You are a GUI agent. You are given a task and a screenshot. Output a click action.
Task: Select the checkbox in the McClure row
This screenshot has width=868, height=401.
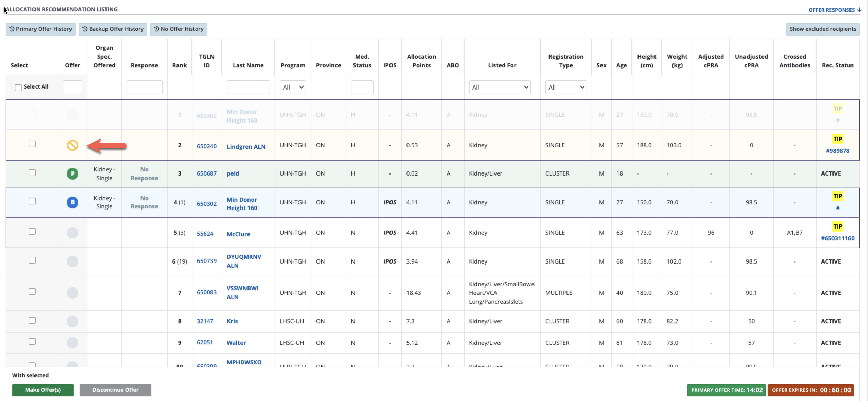pyautogui.click(x=32, y=231)
